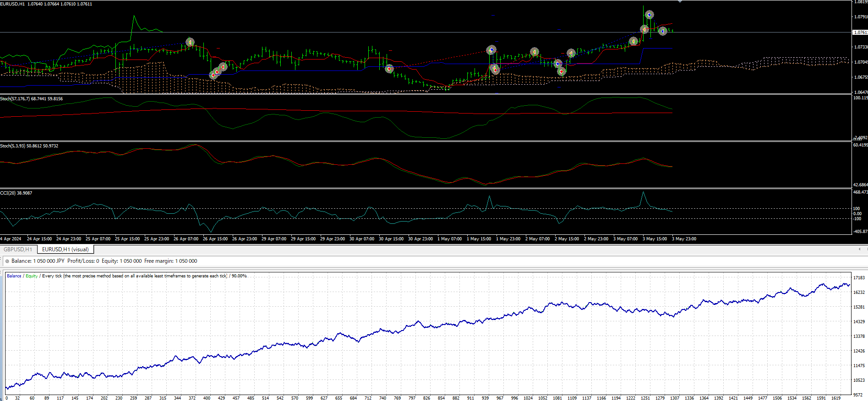The image size is (868, 401).
Task: Click the gray circle icon beside Balance
Action: (7, 261)
